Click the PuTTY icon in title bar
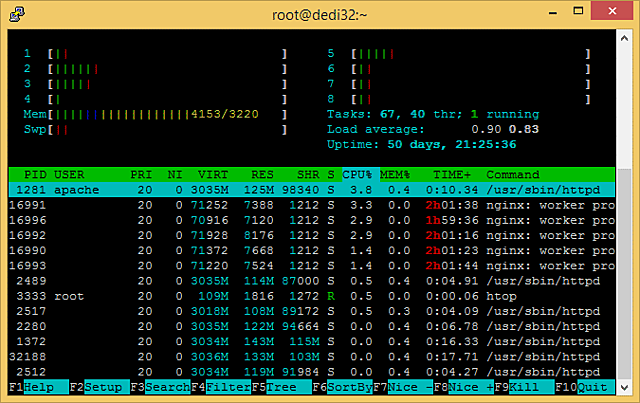The height and width of the screenshot is (403, 640). (17, 14)
